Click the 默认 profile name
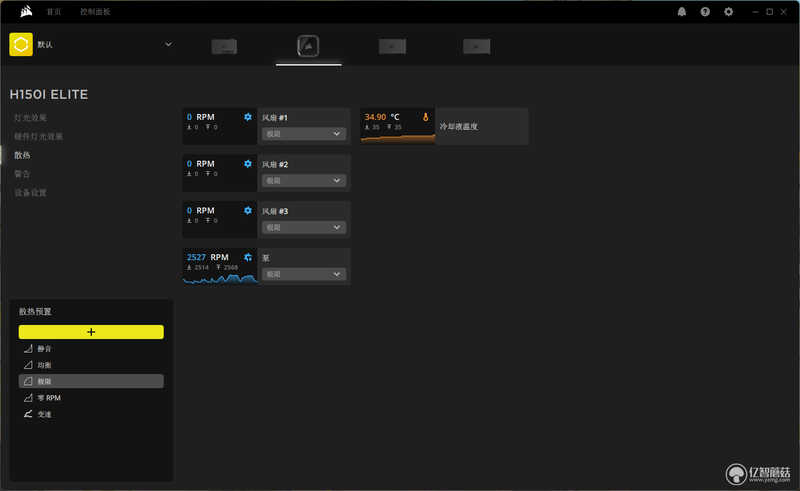The image size is (800, 491). 45,45
